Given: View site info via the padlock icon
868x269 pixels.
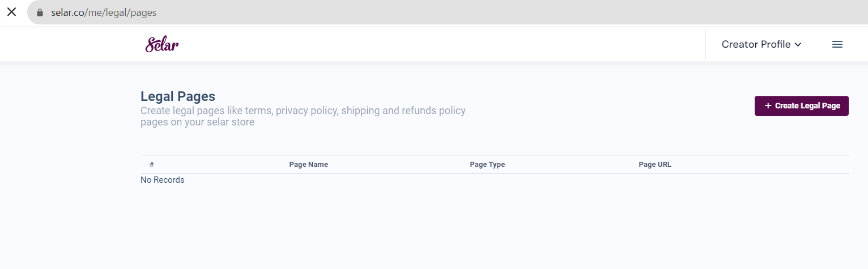Looking at the screenshot, I should tap(40, 12).
